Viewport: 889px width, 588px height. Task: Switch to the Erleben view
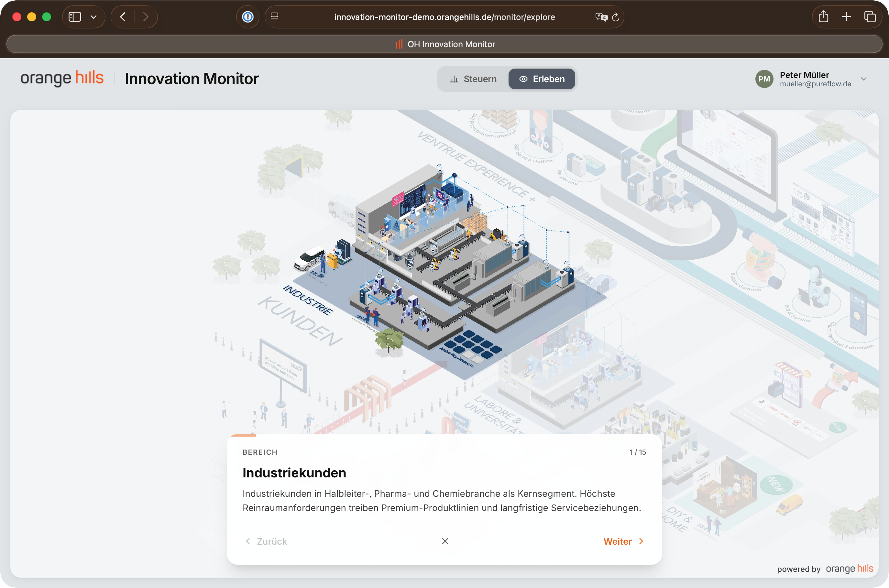541,79
